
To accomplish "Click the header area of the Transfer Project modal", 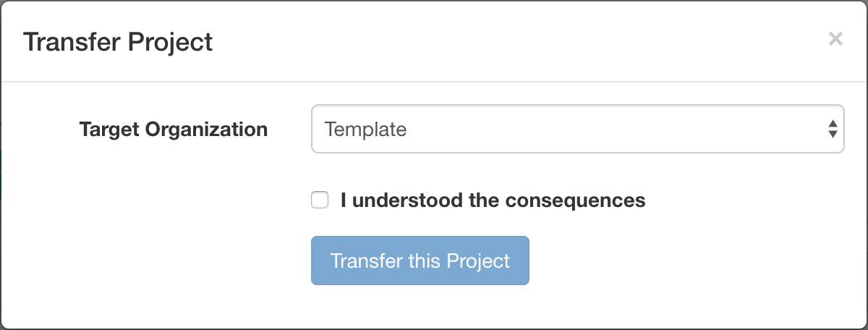I will (x=434, y=41).
